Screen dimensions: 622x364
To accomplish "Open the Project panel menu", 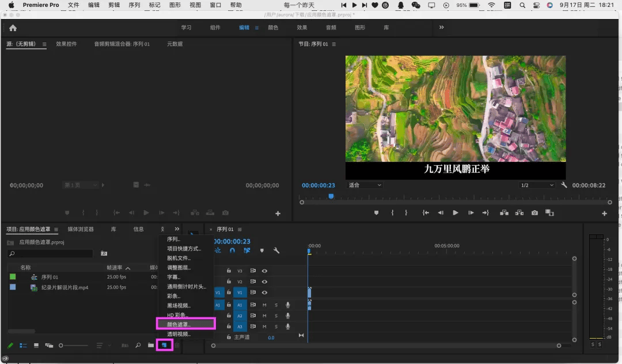I will pyautogui.click(x=56, y=229).
